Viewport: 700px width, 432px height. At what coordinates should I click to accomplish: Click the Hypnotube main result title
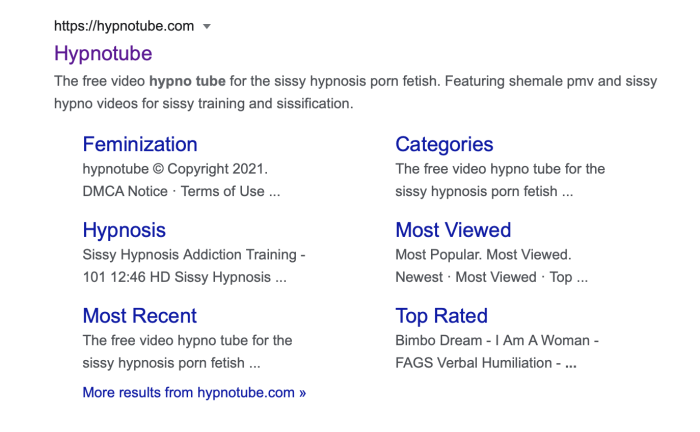pyautogui.click(x=103, y=53)
